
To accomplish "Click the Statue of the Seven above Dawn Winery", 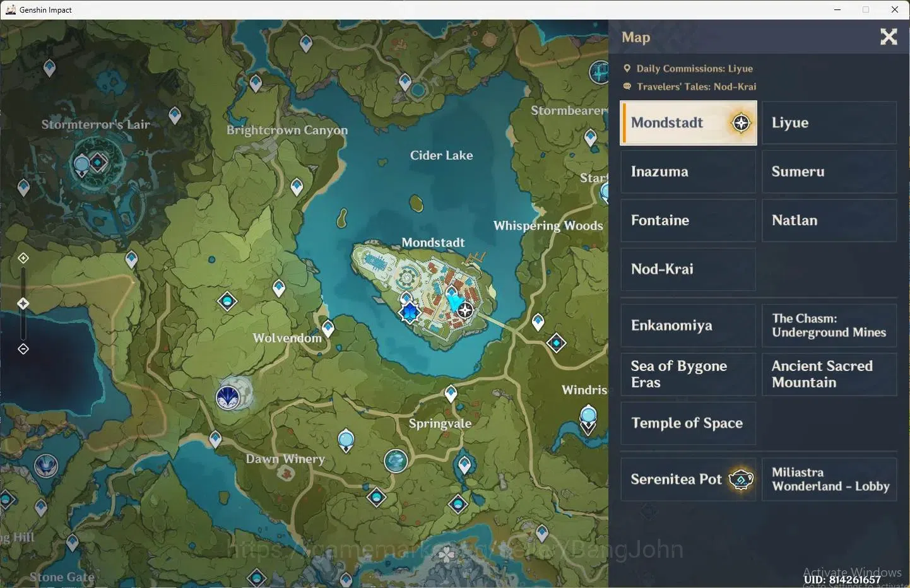I will pos(346,440).
